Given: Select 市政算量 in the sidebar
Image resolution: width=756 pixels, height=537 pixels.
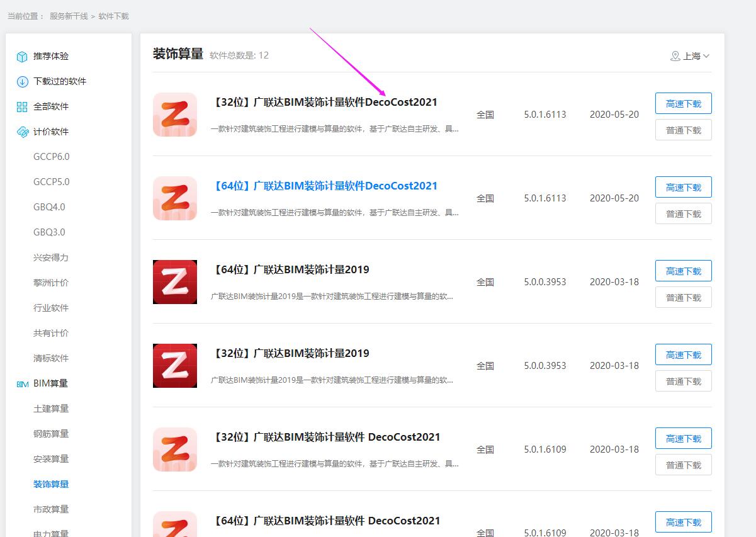Looking at the screenshot, I should pyautogui.click(x=51, y=509).
